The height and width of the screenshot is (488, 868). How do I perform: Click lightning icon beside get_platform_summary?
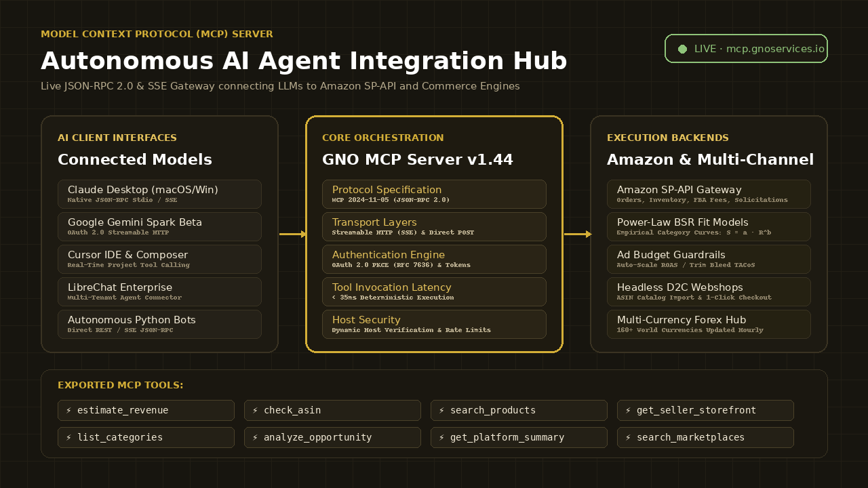tap(441, 438)
